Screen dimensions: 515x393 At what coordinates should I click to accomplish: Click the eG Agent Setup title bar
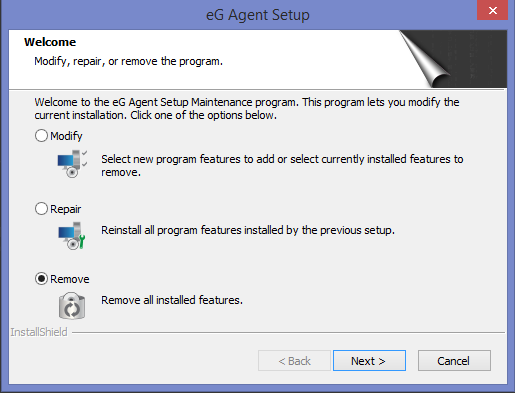pos(258,15)
